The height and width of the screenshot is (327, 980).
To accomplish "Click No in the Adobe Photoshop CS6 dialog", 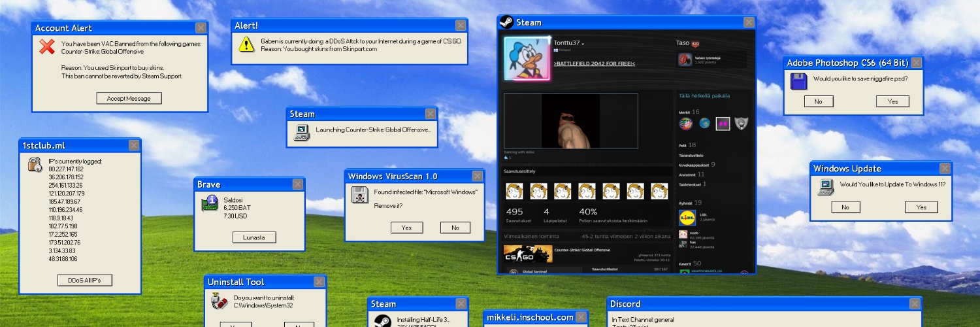I will [818, 101].
